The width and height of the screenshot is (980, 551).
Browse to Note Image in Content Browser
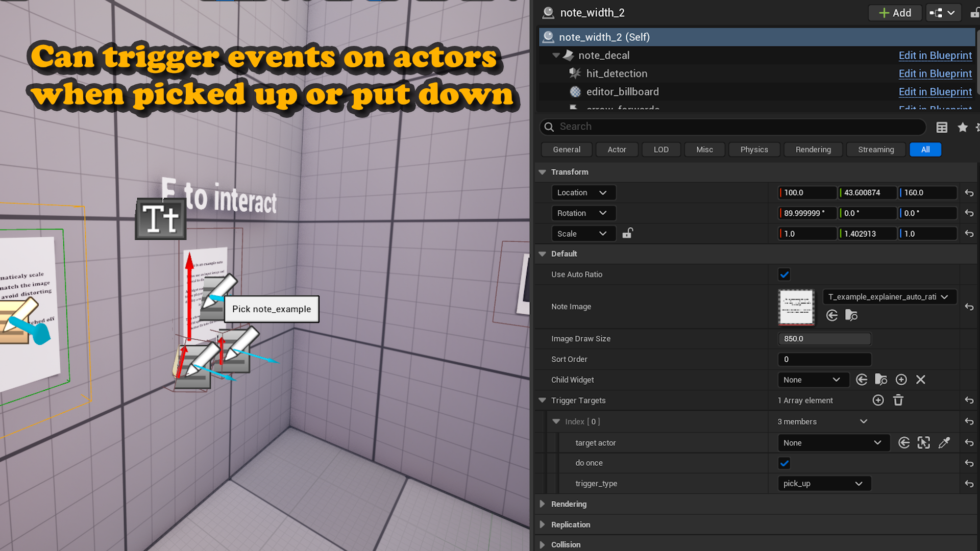[x=851, y=315]
